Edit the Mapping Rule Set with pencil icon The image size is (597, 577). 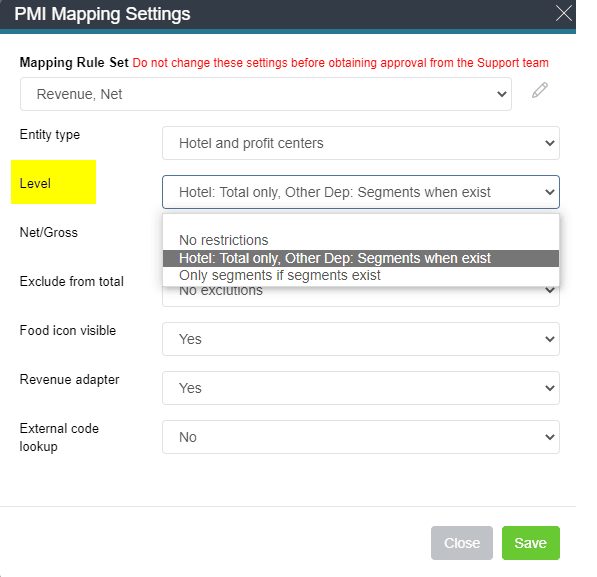click(540, 90)
